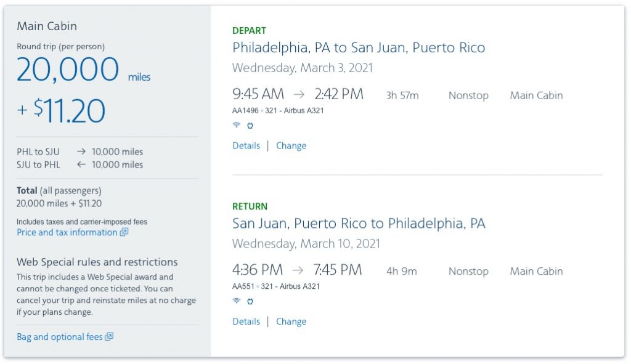This screenshot has width=631, height=364.
Task: Click the AA551 flight number text
Action: tap(243, 286)
